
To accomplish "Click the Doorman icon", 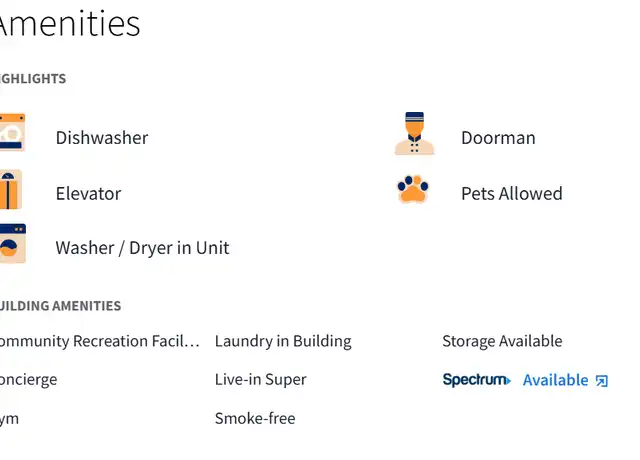I will click(414, 133).
